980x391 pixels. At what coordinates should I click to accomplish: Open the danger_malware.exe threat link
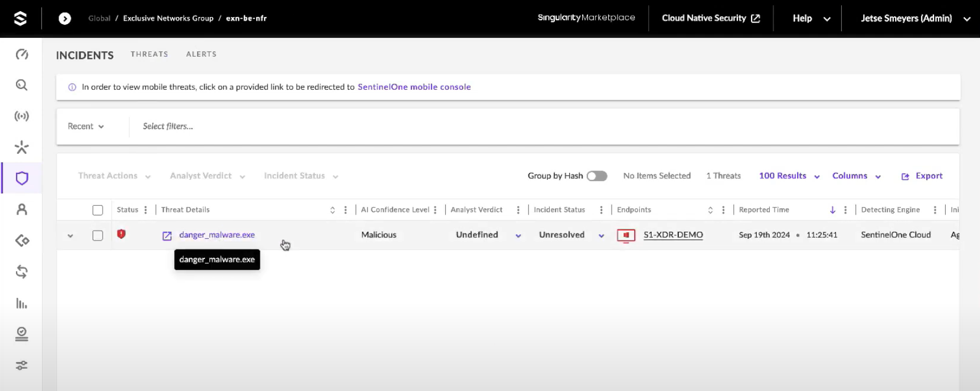pos(217,235)
